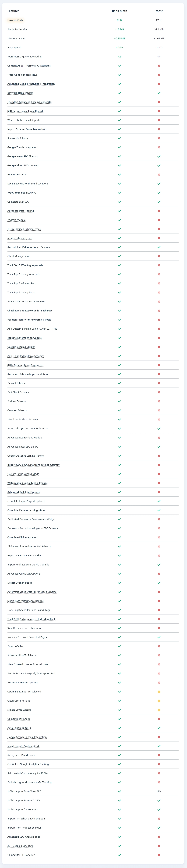Open The Most Advanced Schema Generator link
Viewport: 187px width, 868px height.
point(30,102)
